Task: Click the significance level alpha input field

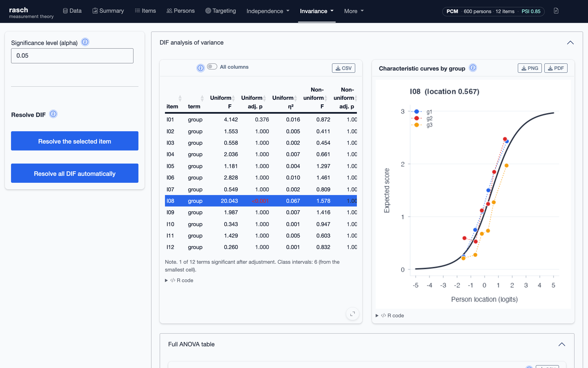Action: click(x=72, y=56)
